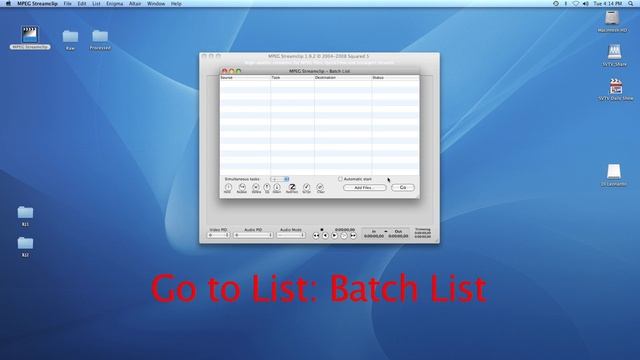Open Audio PID dropdown in main window

[253, 235]
